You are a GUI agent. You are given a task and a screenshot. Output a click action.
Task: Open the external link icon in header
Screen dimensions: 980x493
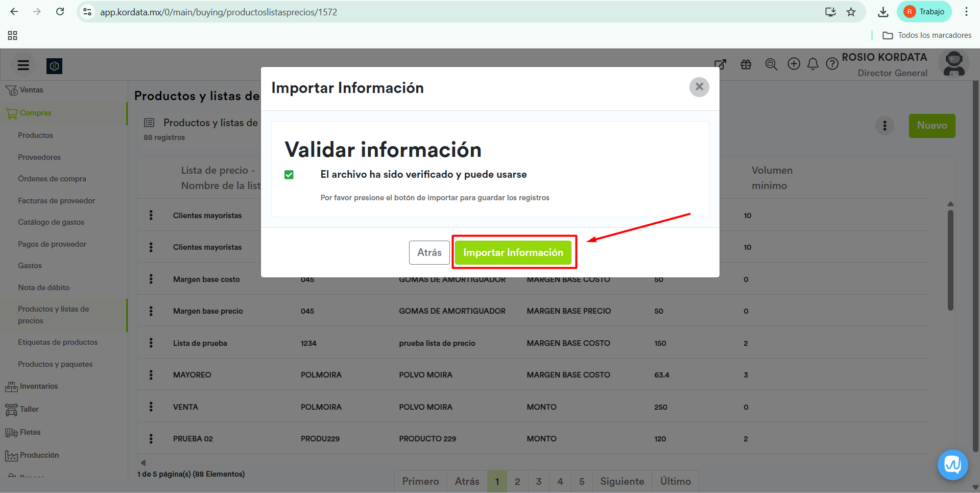[x=720, y=64]
